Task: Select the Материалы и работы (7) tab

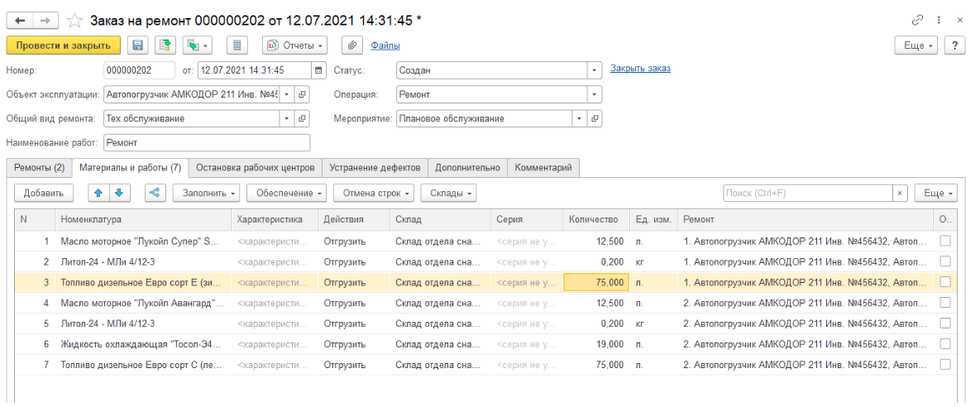Action: coord(130,168)
